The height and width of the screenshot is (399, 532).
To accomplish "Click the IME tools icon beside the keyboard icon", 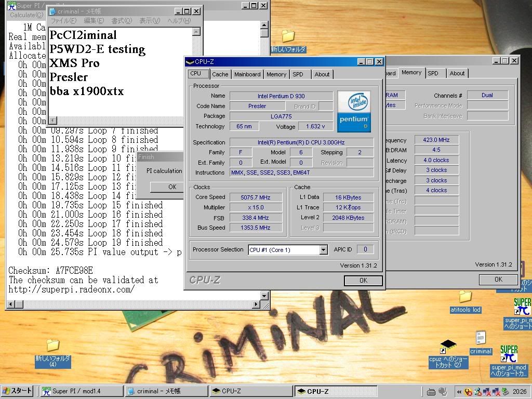I will [x=443, y=392].
